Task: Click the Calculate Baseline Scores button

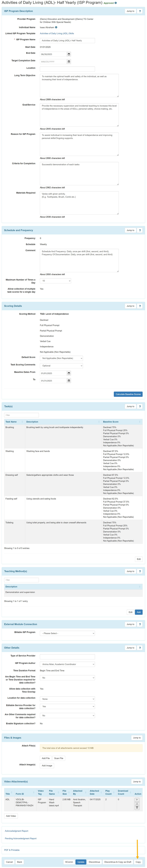Action: 128,394
